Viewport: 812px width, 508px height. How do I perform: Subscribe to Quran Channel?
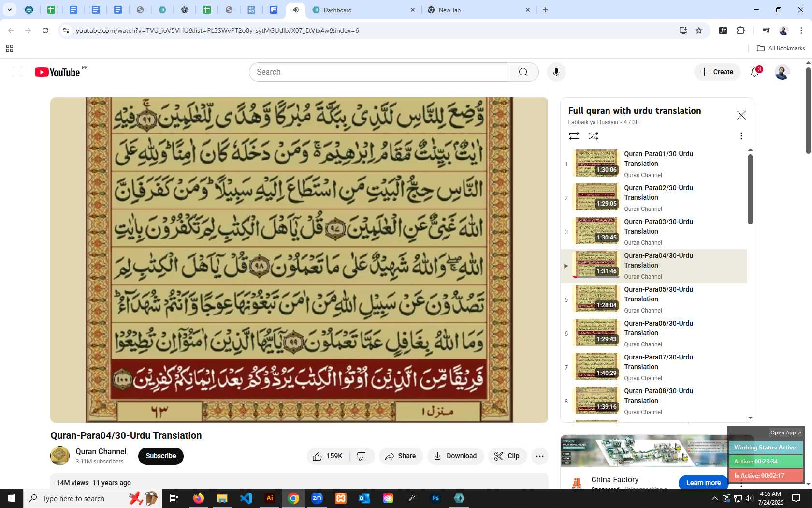click(161, 456)
